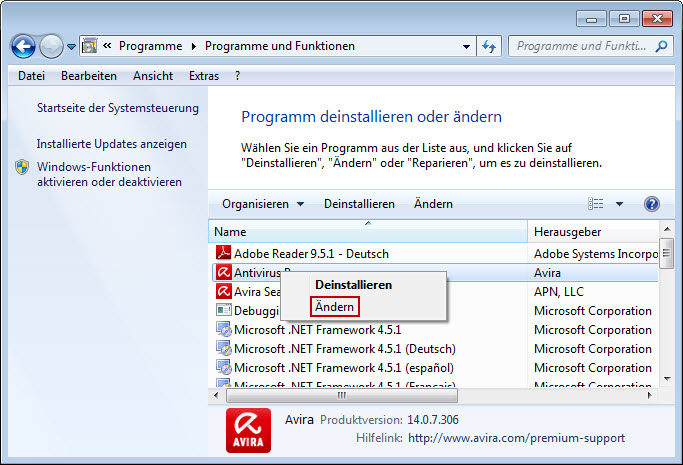This screenshot has width=683, height=465.
Task: Click the Programme und Funktionen breadcrumb
Action: point(280,46)
